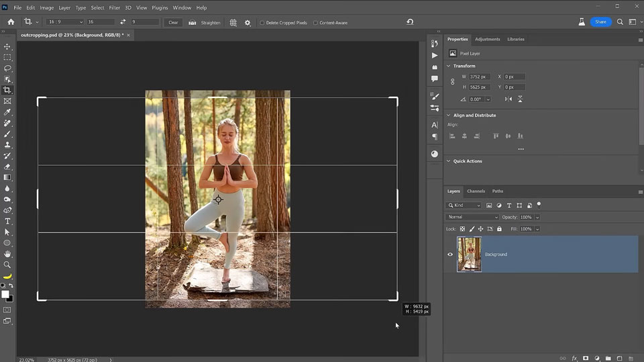Select the Clone Stamp tool
The width and height of the screenshot is (644, 362).
[7, 145]
